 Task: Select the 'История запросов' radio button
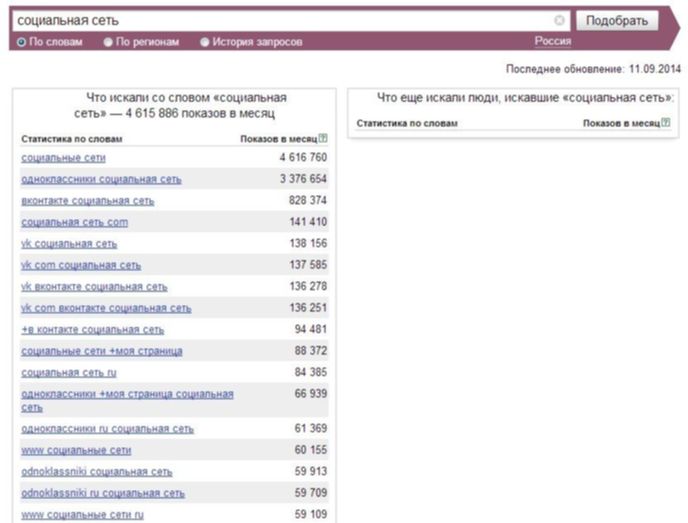[x=204, y=42]
